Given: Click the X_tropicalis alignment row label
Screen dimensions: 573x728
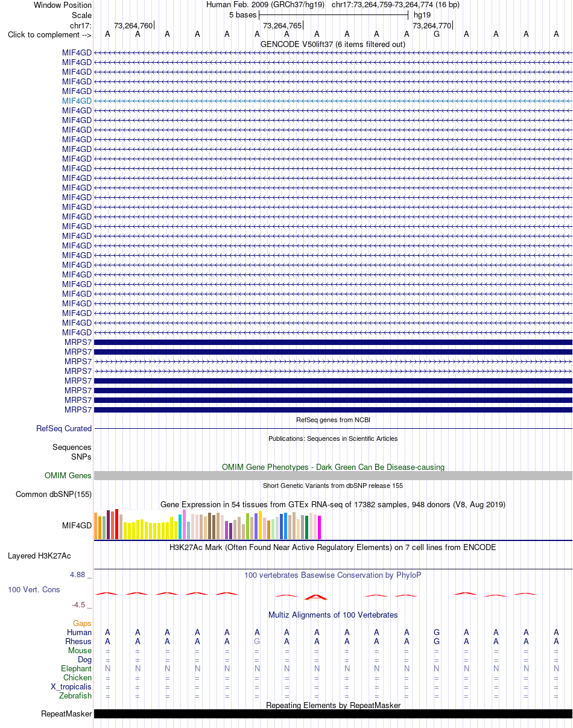Looking at the screenshot, I should click(x=71, y=686).
